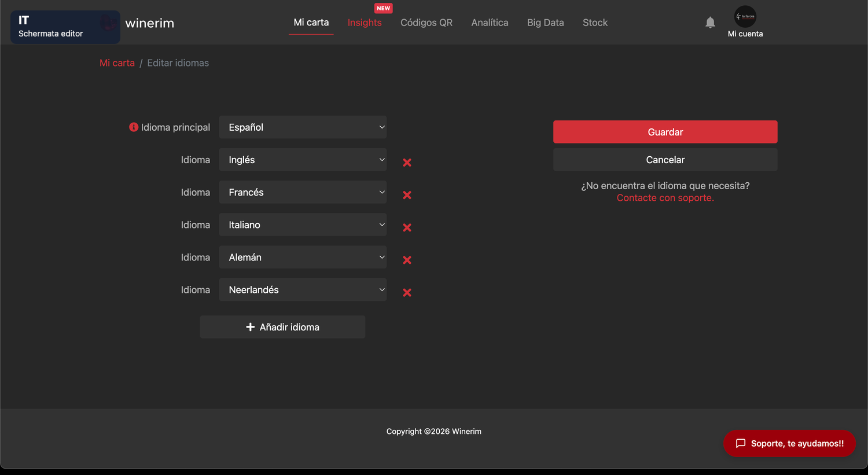Image resolution: width=868 pixels, height=475 pixels.
Task: Click the Guardar button
Action: coord(665,132)
